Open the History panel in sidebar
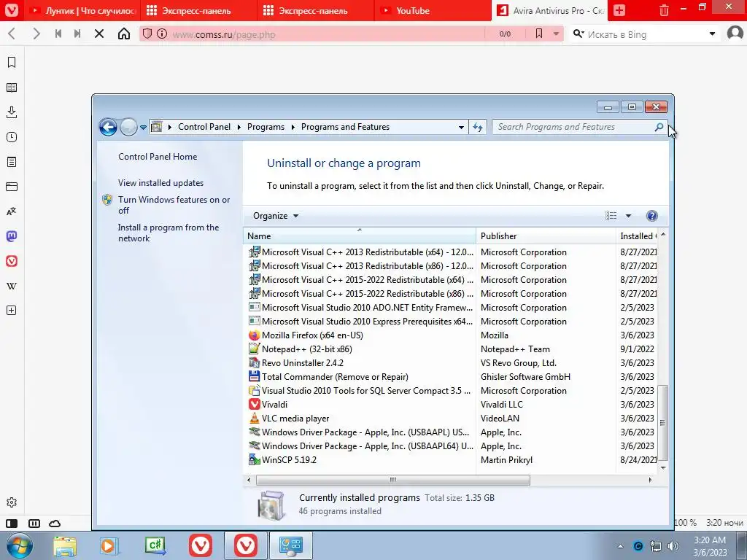The image size is (747, 560). pyautogui.click(x=12, y=137)
